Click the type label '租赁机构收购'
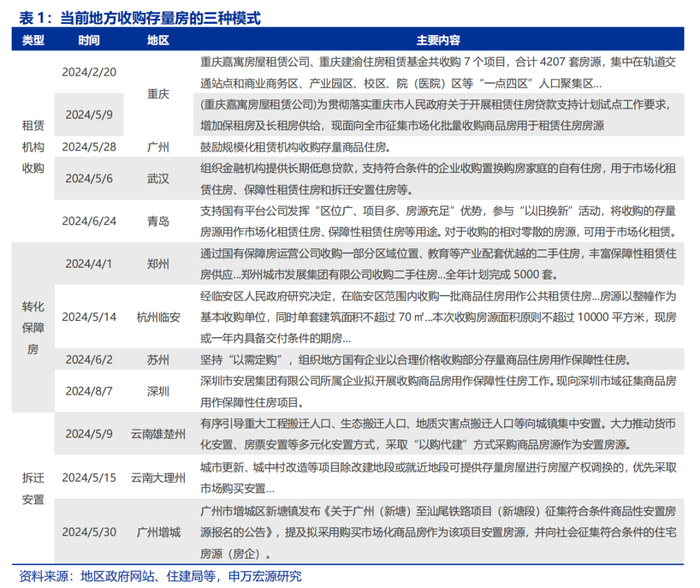This screenshot has width=700, height=588. (x=33, y=147)
